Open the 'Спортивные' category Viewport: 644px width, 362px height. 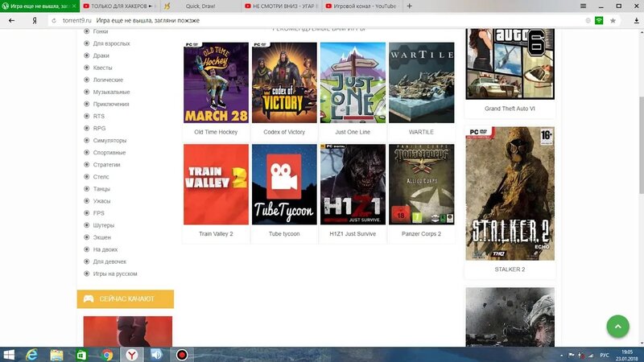[x=109, y=152]
